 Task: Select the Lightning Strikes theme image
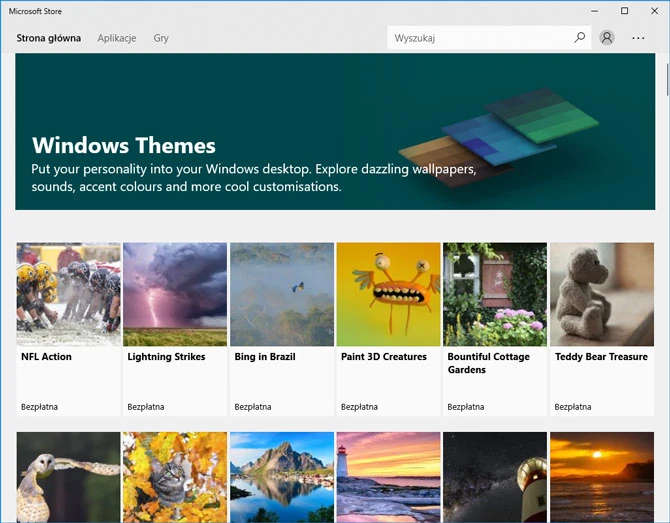point(175,294)
